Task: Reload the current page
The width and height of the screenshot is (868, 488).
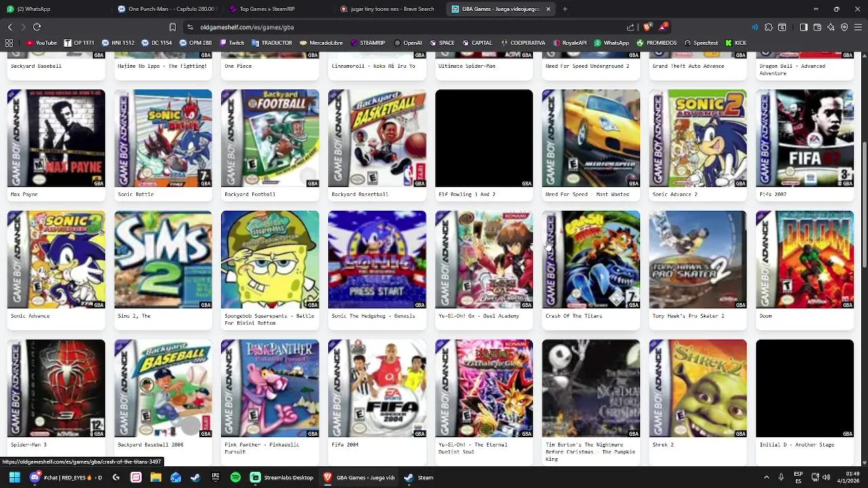Action: pos(37,27)
